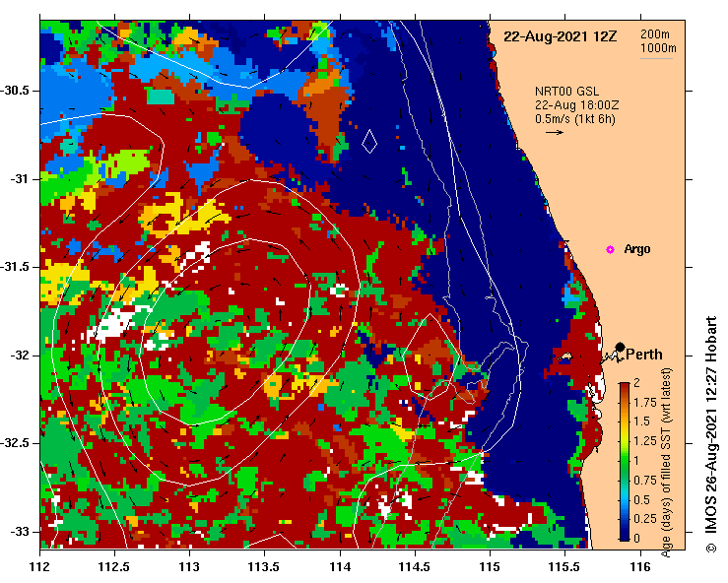Image resolution: width=728 pixels, height=583 pixels.
Task: Click the colorbar '0.5' tick value
Action: pyautogui.click(x=642, y=499)
